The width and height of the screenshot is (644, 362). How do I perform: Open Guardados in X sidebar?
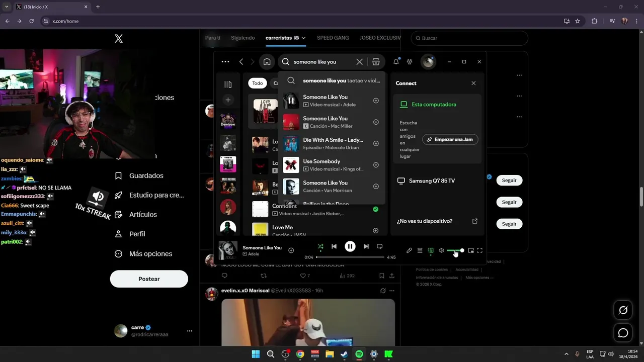[x=139, y=176]
